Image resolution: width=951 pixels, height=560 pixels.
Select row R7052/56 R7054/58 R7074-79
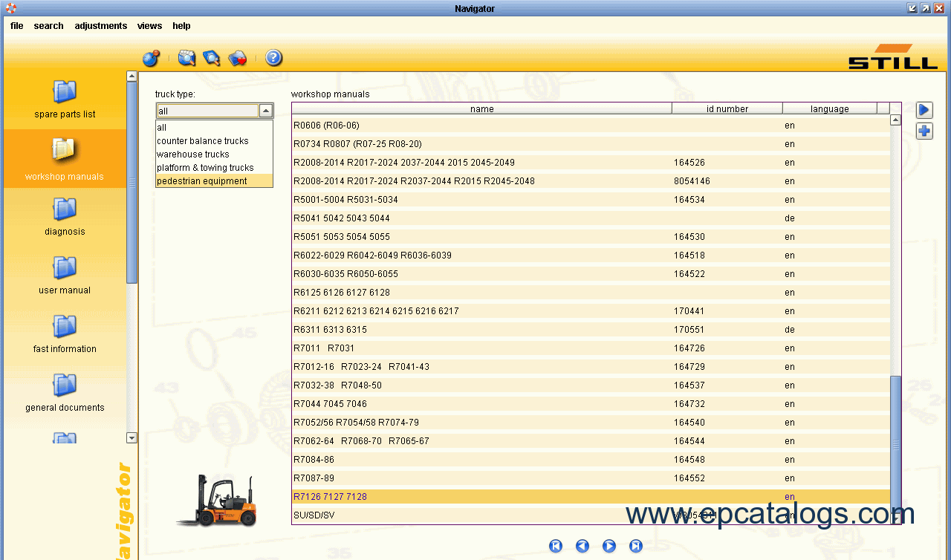(x=591, y=423)
